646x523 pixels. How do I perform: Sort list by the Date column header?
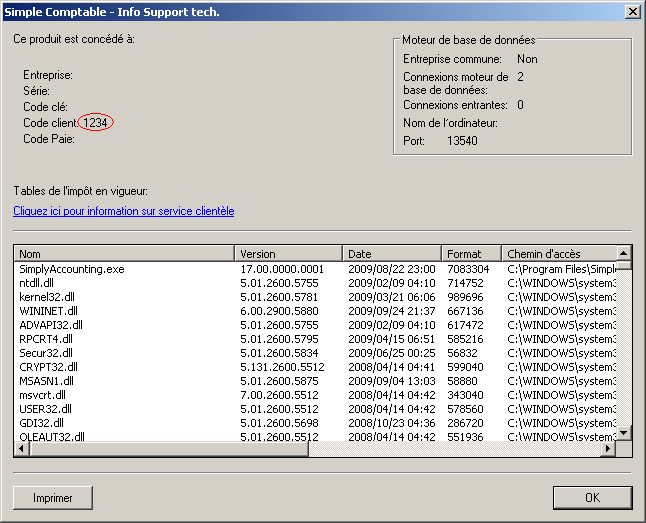(392, 253)
